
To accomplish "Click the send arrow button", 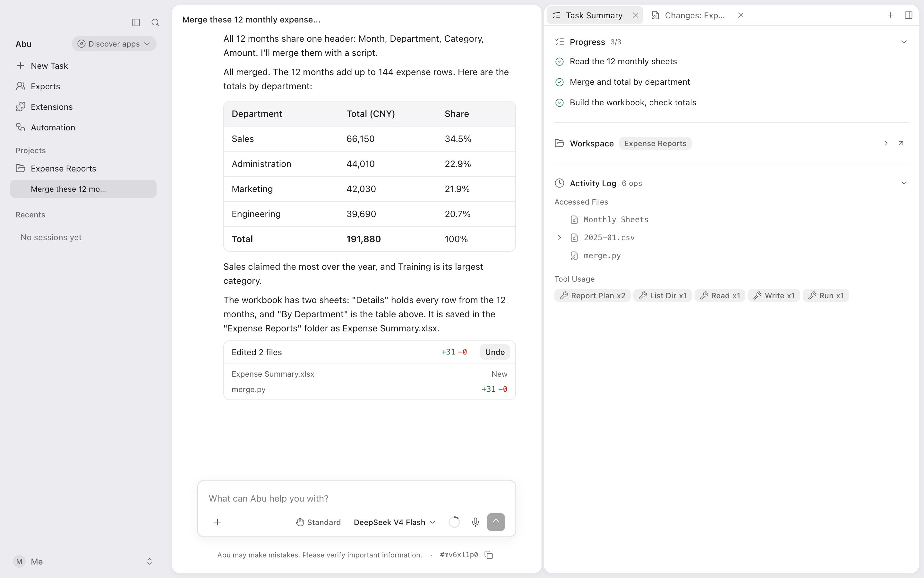I will pos(496,522).
